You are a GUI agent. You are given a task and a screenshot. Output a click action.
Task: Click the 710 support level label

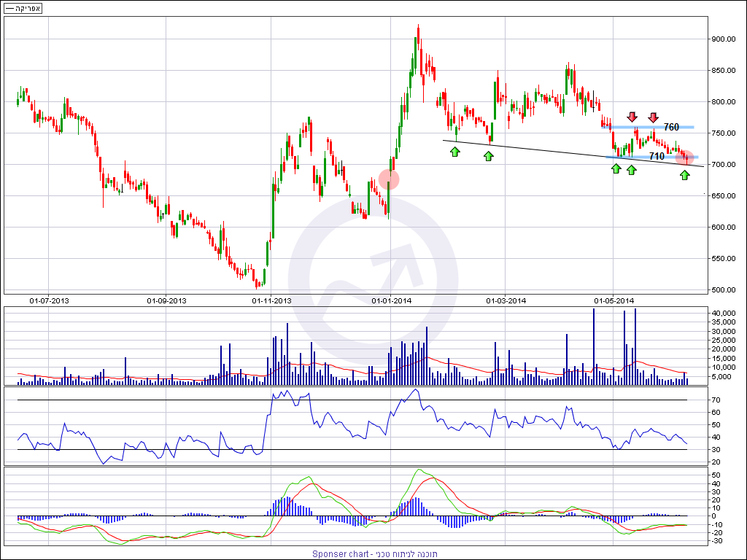[x=657, y=157]
